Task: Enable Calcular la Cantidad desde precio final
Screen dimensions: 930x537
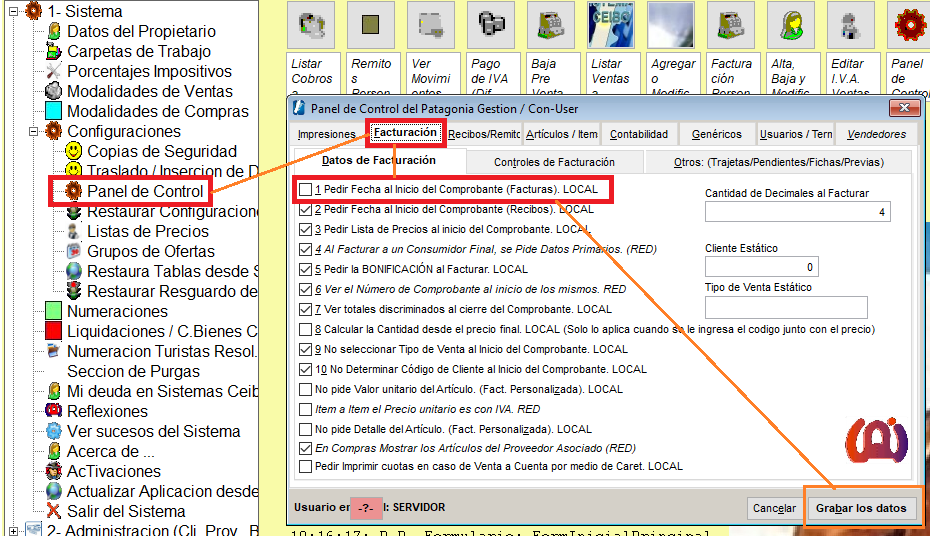Action: 305,329
